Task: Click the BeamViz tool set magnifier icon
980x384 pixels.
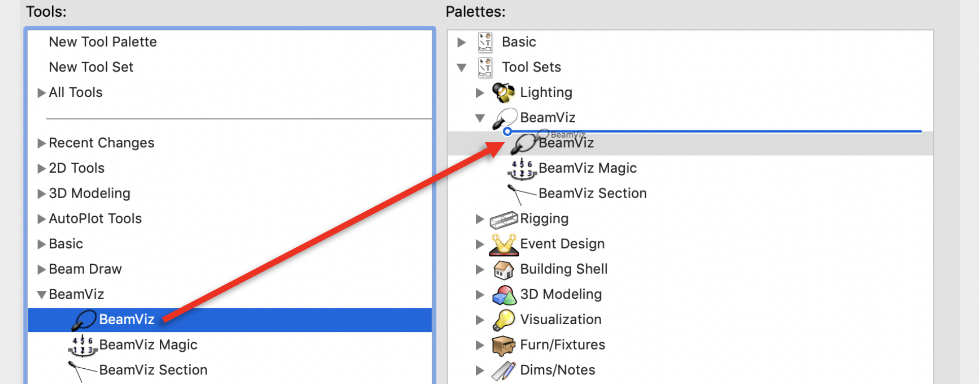Action: click(x=505, y=118)
